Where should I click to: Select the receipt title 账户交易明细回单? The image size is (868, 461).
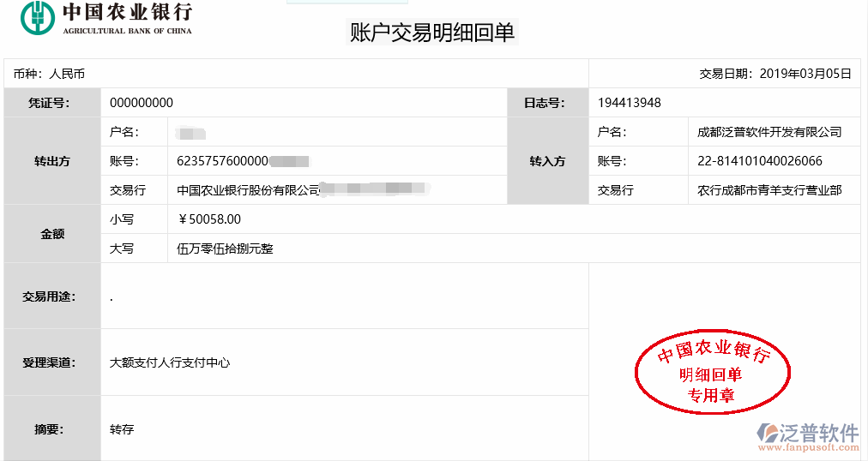(x=432, y=33)
